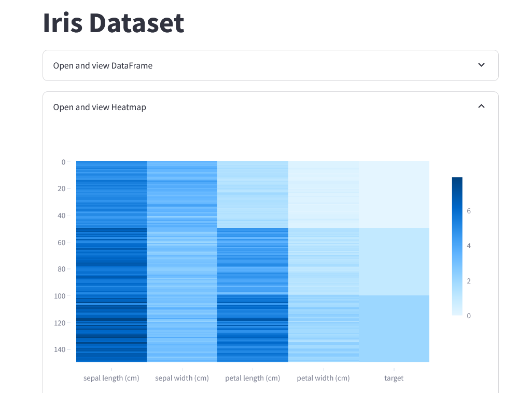532x393 pixels.
Task: Click the target column in heatmap
Action: click(x=394, y=261)
